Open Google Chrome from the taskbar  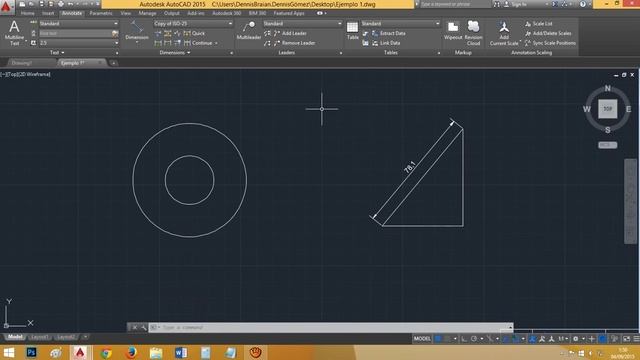coord(106,353)
